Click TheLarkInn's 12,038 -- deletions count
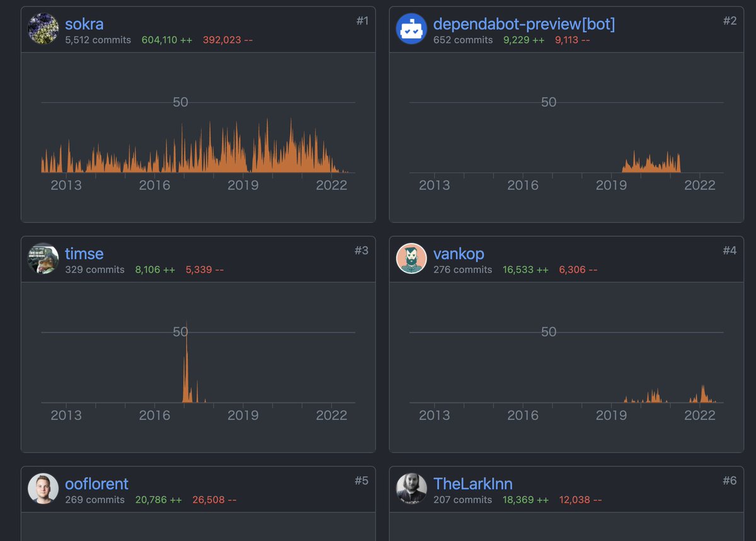 point(580,499)
